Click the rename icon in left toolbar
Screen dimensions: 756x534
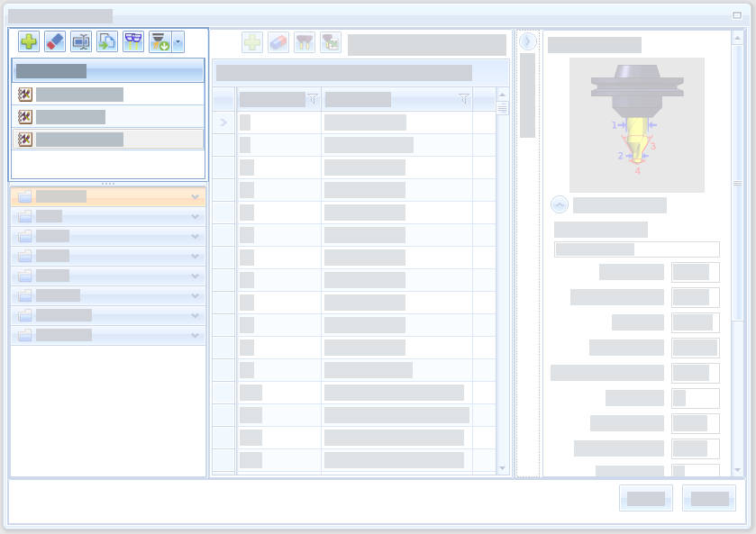point(81,41)
